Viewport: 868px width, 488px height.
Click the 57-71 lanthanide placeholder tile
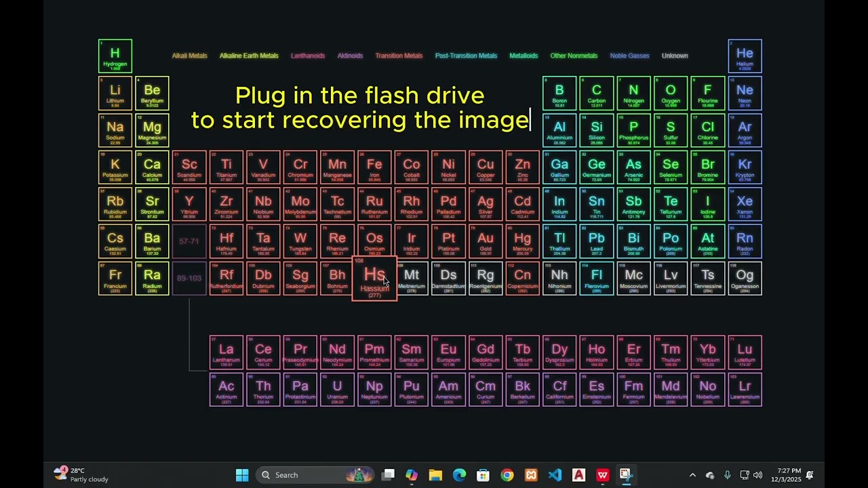click(x=189, y=242)
